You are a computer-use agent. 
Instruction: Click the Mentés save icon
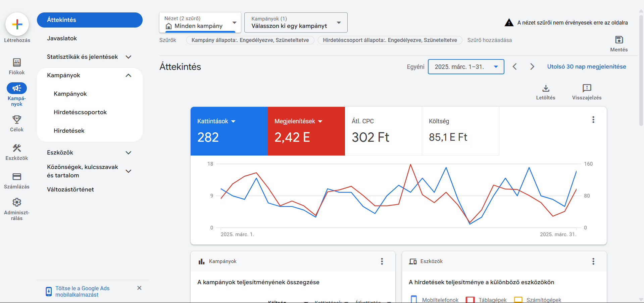coord(619,40)
